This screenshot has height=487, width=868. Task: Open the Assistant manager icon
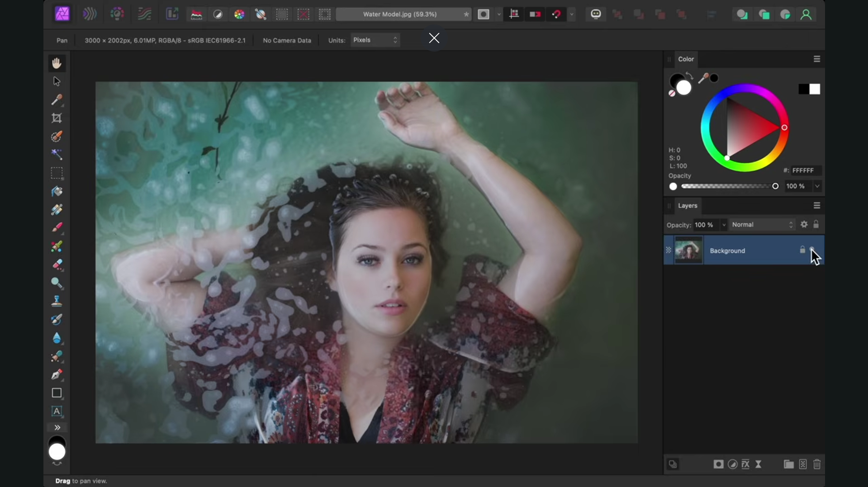(x=596, y=14)
